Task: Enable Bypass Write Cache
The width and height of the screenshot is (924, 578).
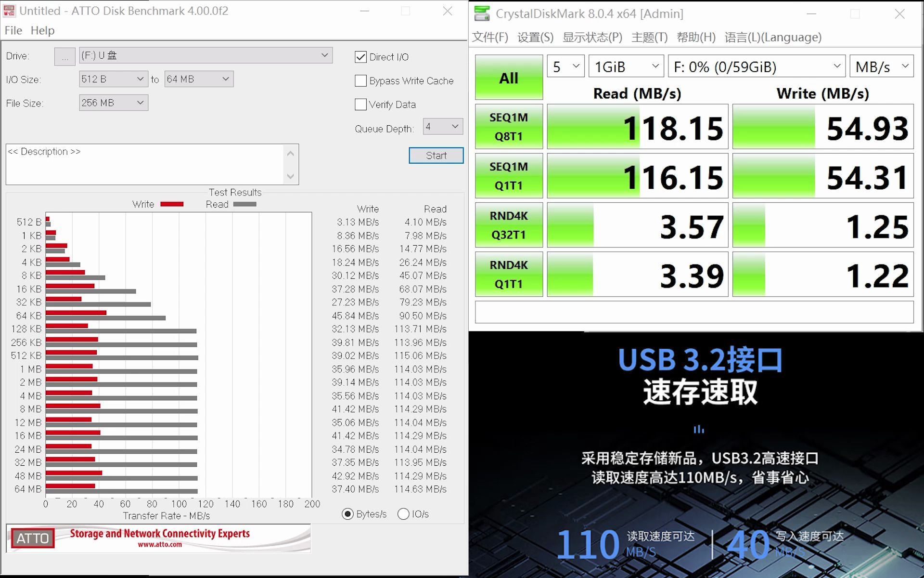Action: pos(360,80)
